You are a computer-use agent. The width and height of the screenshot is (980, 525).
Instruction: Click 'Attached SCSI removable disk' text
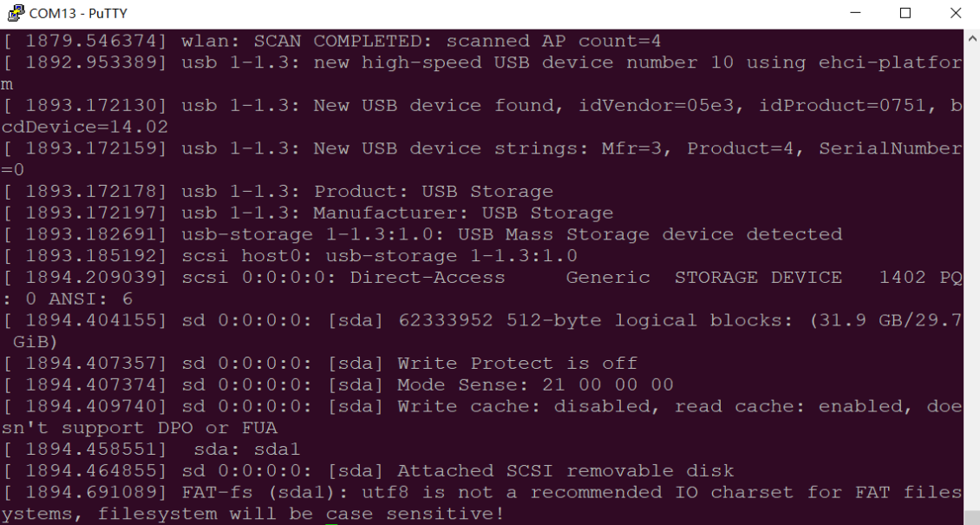[x=565, y=470]
